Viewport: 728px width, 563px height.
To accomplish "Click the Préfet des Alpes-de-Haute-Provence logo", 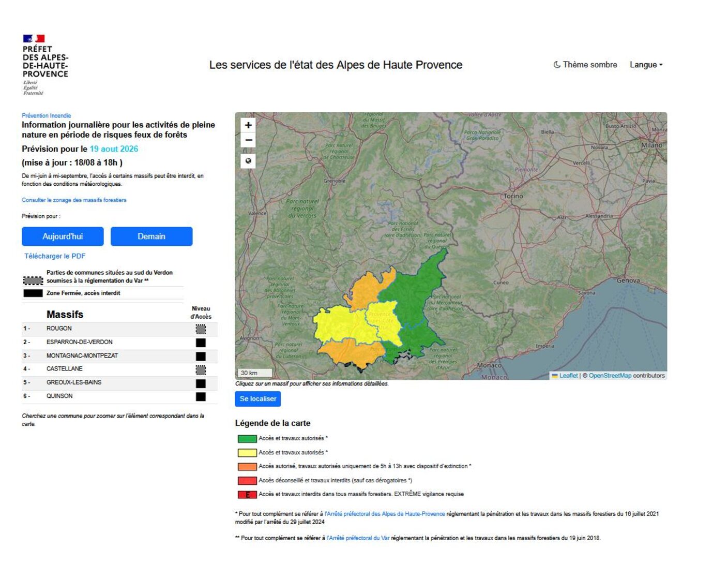I will click(45, 65).
